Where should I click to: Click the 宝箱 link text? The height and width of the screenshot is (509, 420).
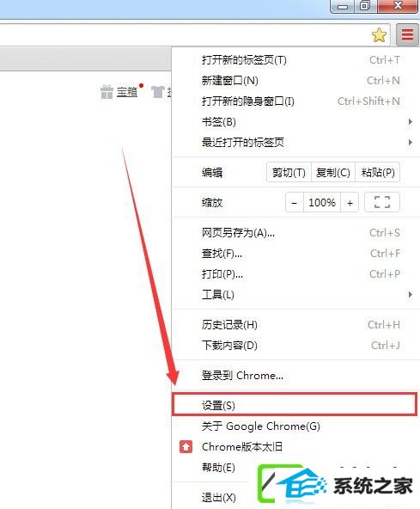pyautogui.click(x=127, y=92)
